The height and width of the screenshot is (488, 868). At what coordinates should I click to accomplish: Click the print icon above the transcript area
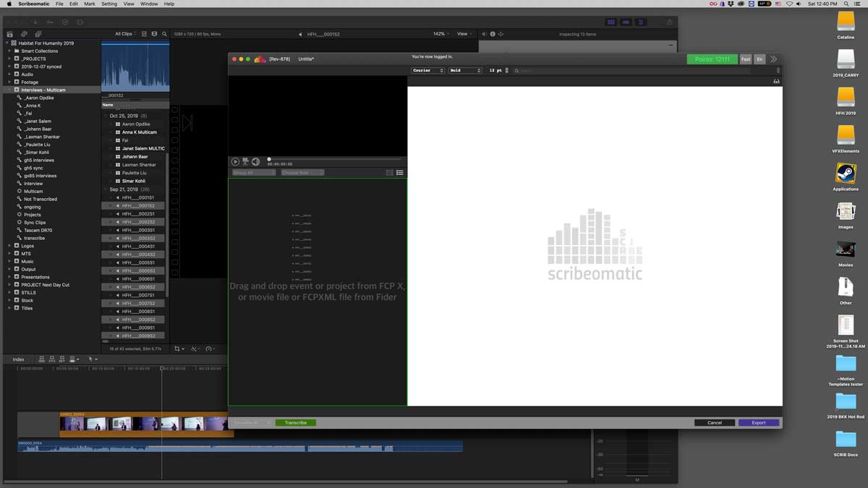(776, 81)
